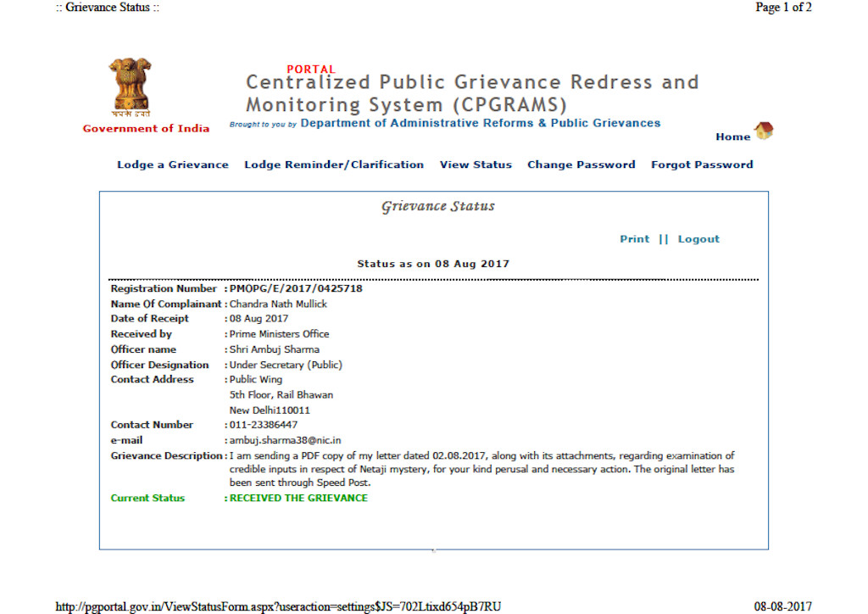Viewport: 868px width, 614px height.
Task: Select registration number PMOPG/E/2017/0425718
Action: 296,288
